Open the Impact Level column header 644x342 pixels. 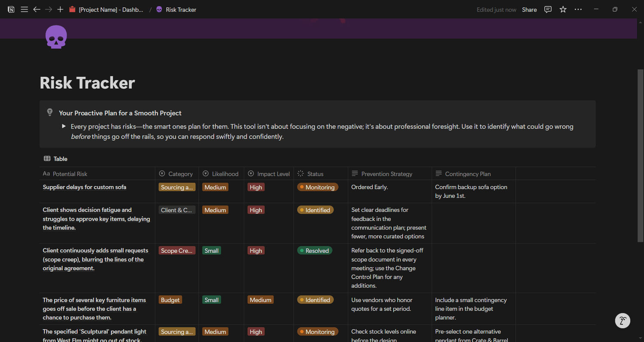(x=269, y=174)
